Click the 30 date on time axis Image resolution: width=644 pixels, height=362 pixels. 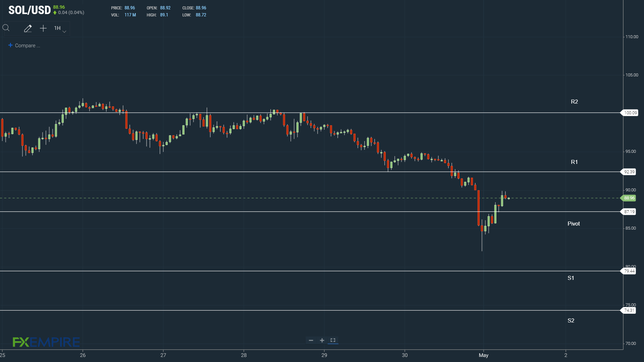pos(405,355)
